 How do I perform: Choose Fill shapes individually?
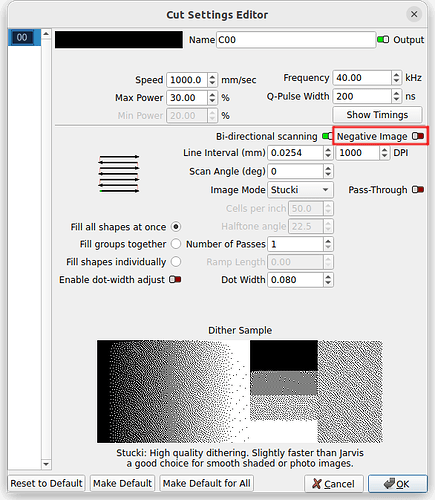[x=176, y=262]
